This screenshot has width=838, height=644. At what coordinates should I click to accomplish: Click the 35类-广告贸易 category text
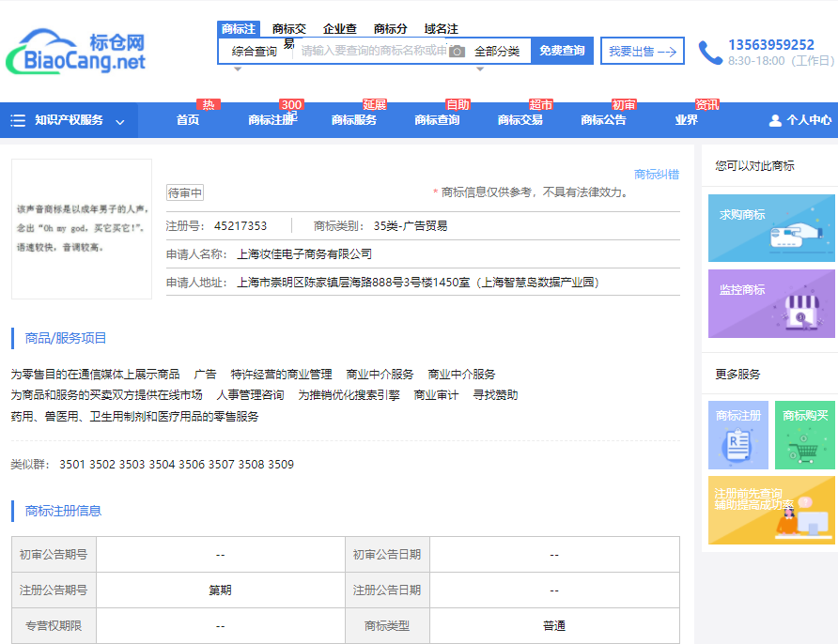[x=411, y=226]
